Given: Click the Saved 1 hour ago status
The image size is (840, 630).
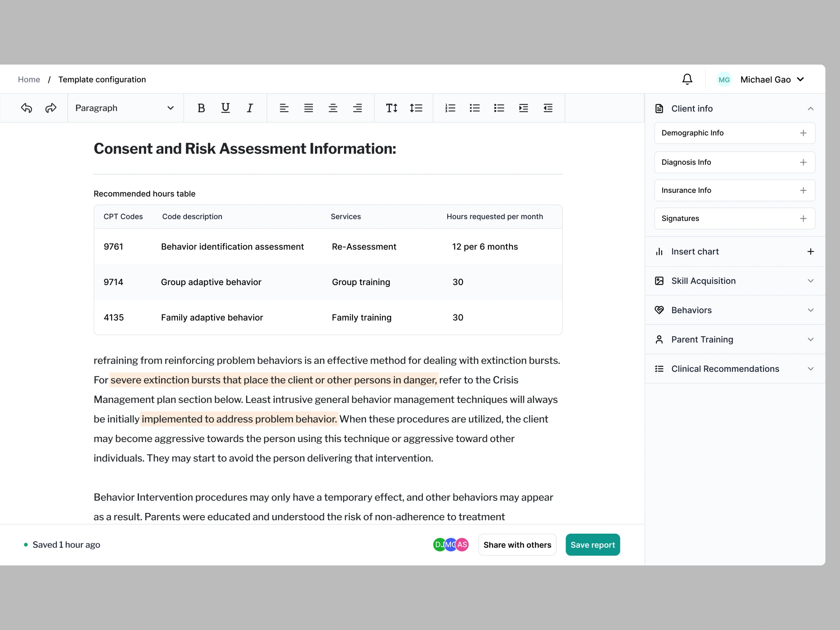Looking at the screenshot, I should (x=66, y=545).
